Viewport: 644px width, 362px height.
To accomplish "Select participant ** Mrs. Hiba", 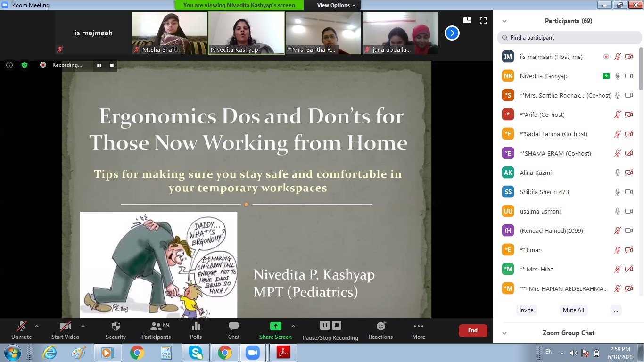I will point(568,269).
